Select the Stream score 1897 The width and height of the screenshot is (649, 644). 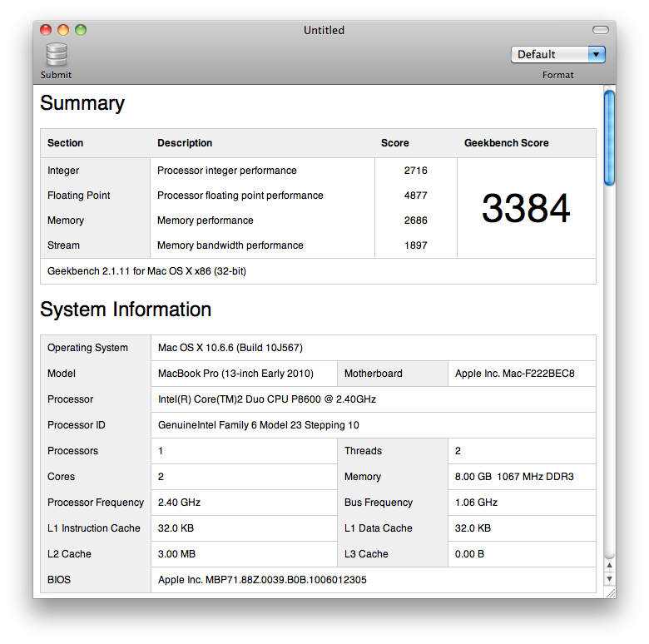(415, 245)
